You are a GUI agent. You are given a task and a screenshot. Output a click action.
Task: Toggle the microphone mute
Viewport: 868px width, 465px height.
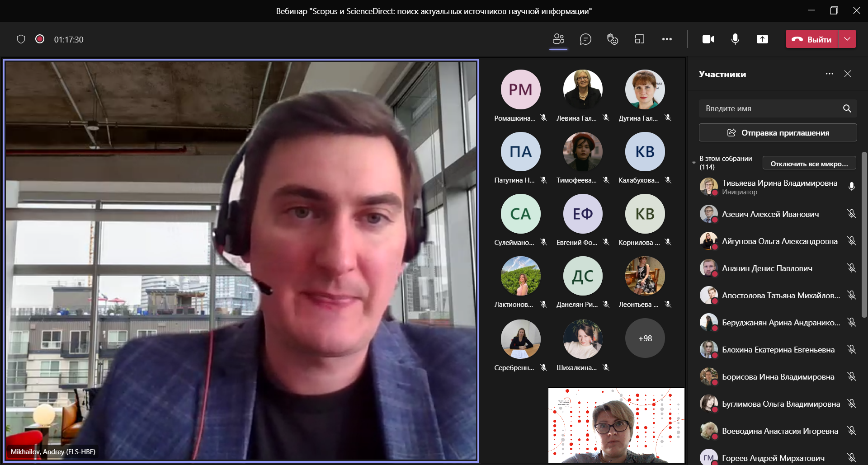tap(735, 39)
